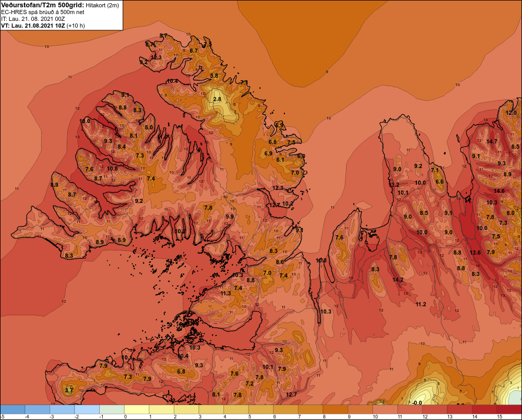Viewport: 522px width, 420px height.
Task: Click the 5.8 temperature value
Action: point(214,76)
